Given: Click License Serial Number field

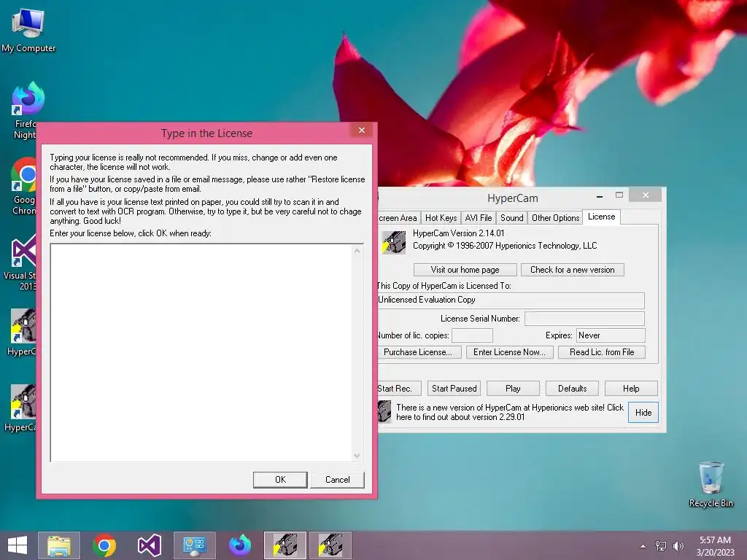Looking at the screenshot, I should [x=584, y=319].
